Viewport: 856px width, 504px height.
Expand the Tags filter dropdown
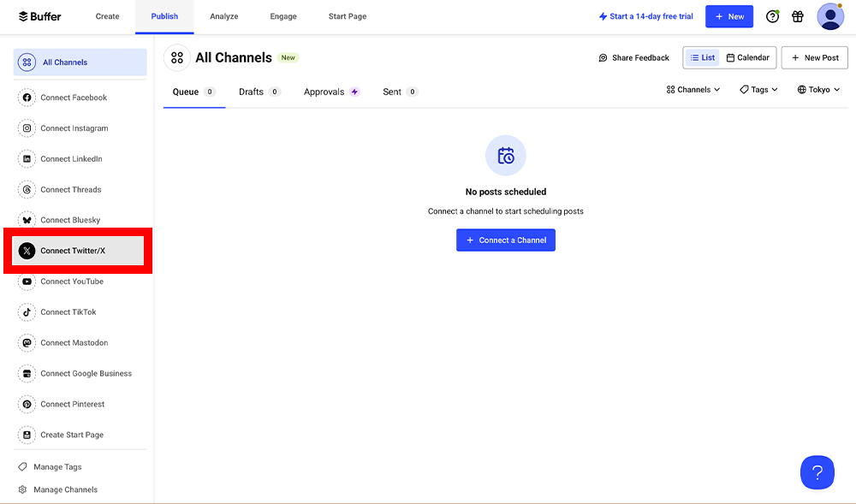(758, 90)
